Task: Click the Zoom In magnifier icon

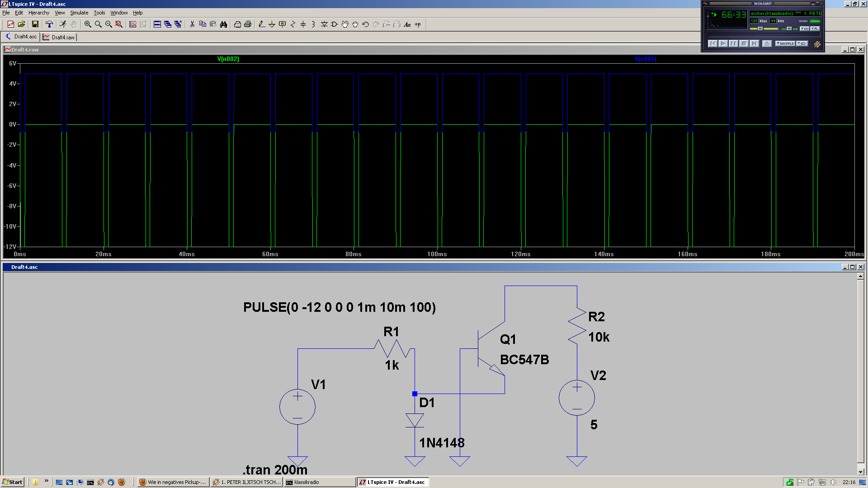Action: [x=88, y=24]
